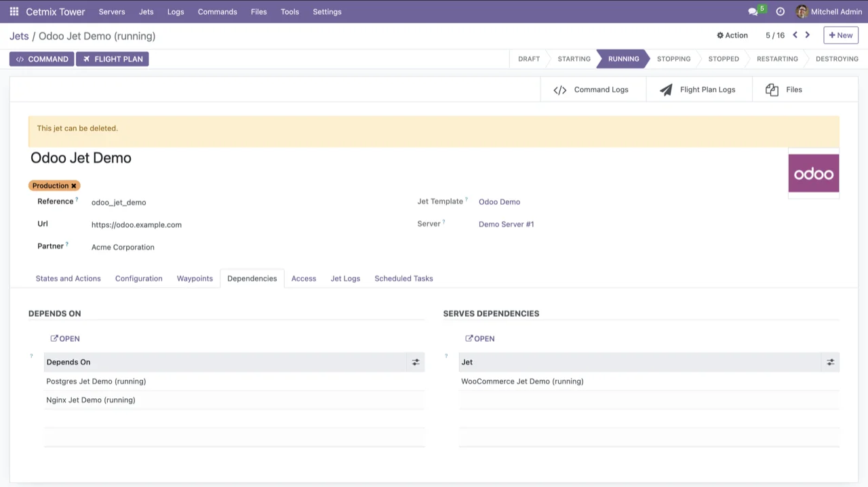Expand the Action gear dropdown
This screenshot has width=868, height=487.
(732, 35)
